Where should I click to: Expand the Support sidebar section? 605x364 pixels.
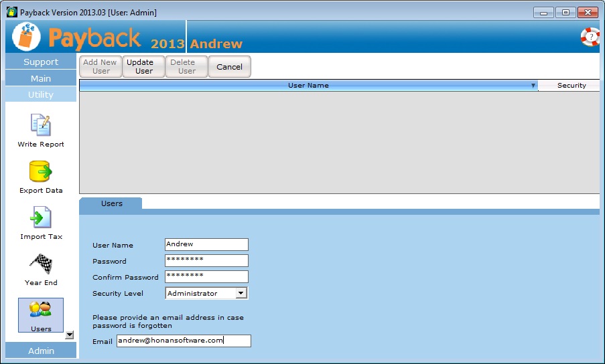pos(41,62)
